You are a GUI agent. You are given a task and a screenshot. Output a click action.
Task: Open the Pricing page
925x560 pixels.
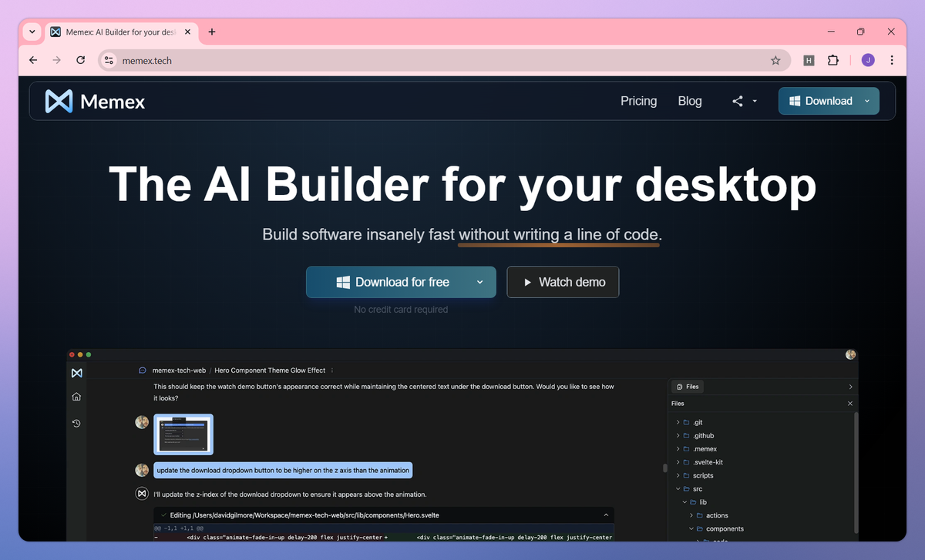(x=638, y=101)
